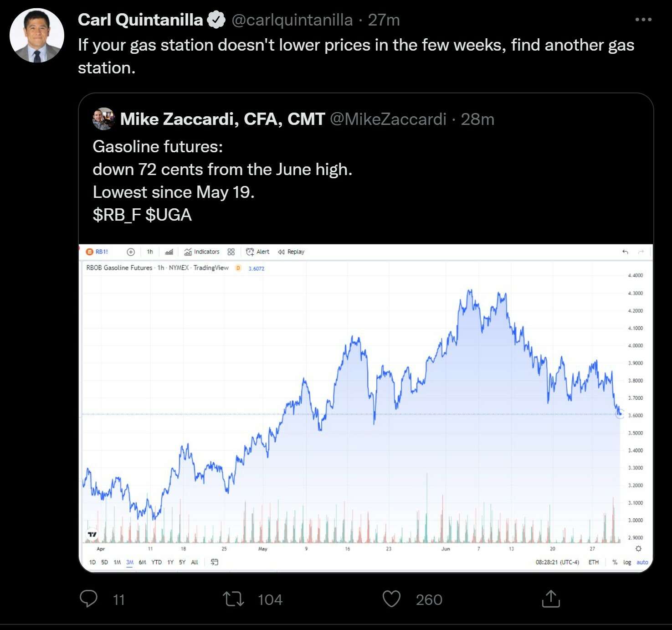
Task: Toggle the log scale option
Action: 627,562
